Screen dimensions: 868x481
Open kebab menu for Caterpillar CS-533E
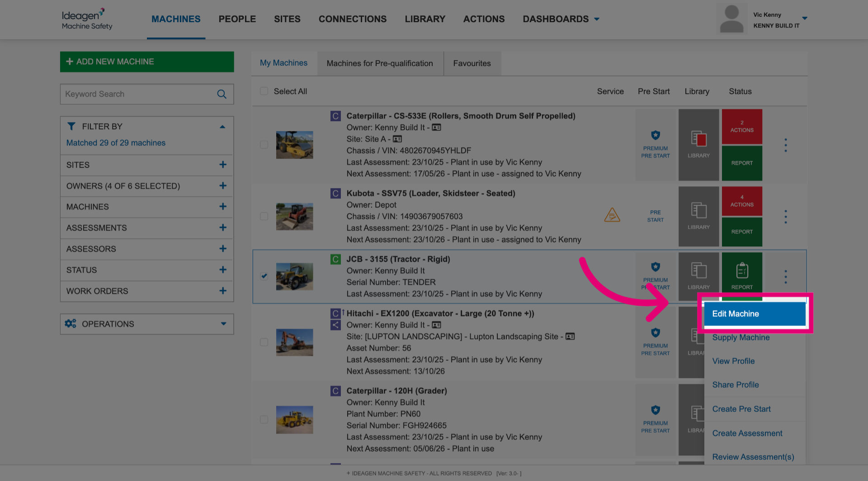786,145
